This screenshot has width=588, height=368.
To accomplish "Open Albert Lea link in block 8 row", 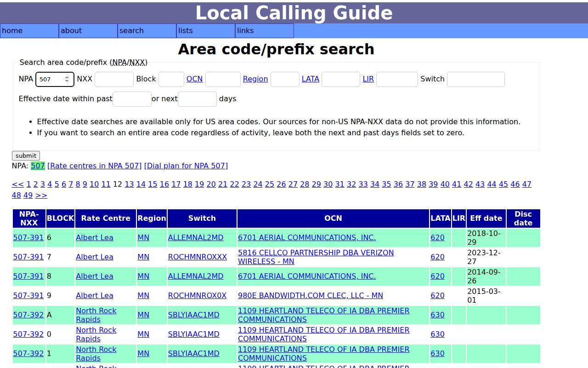I will (95, 276).
